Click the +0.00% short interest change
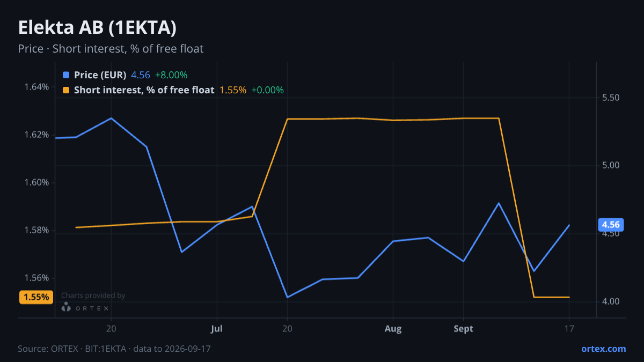This screenshot has width=644, height=362. [267, 90]
